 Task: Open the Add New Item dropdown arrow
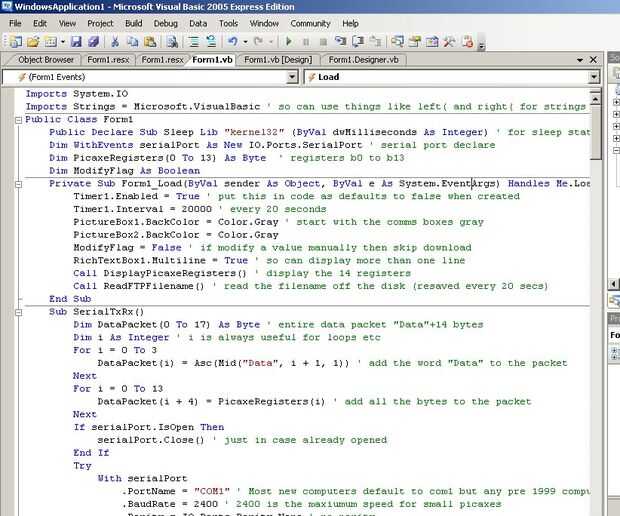62,42
